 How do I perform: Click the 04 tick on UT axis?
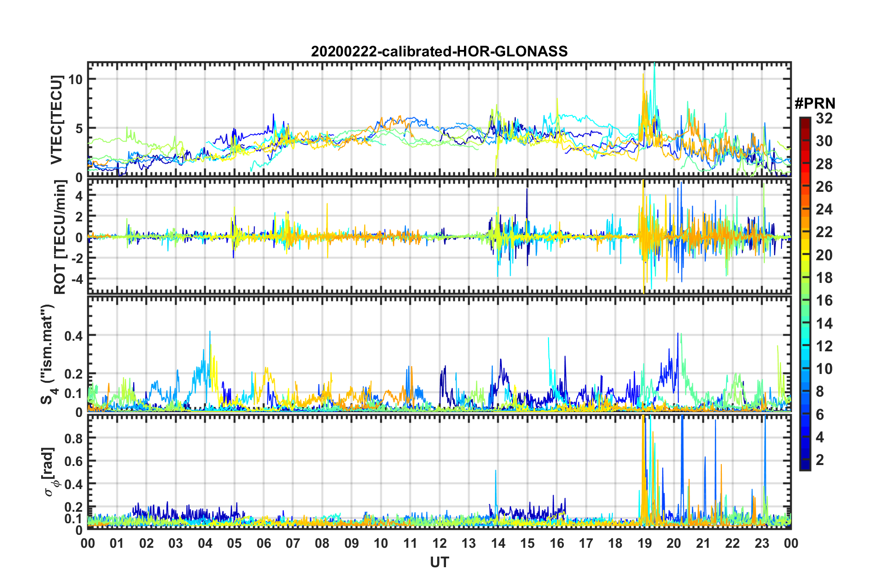click(x=205, y=543)
